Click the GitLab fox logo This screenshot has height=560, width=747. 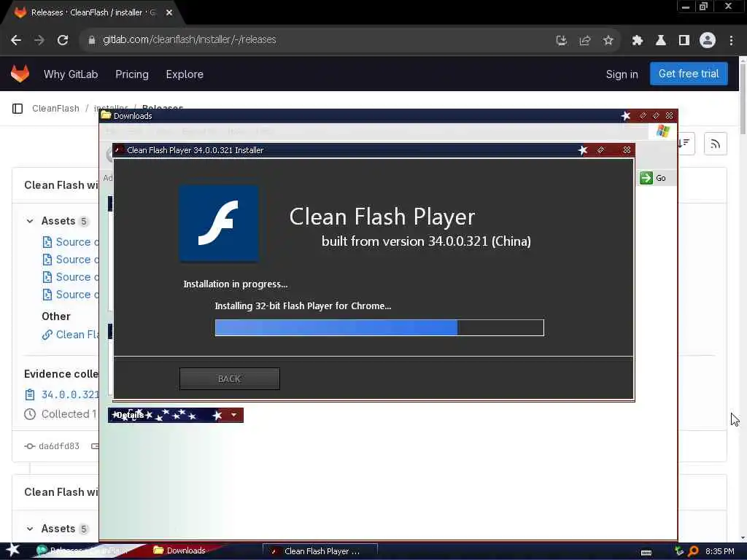20,74
